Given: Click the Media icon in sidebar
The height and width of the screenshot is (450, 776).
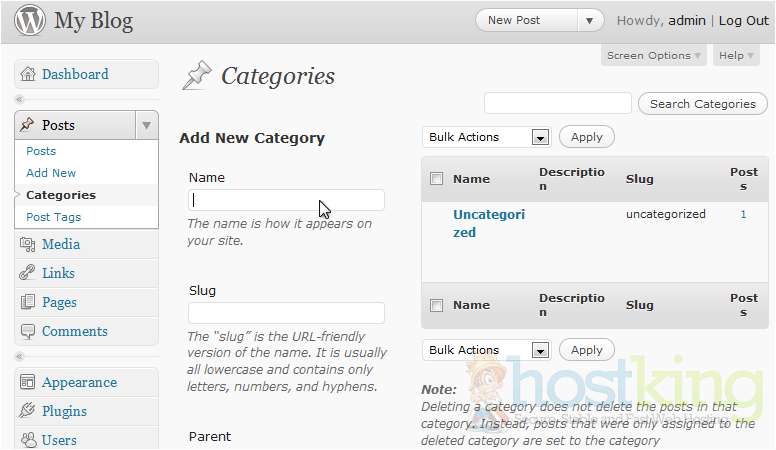Looking at the screenshot, I should 27,244.
